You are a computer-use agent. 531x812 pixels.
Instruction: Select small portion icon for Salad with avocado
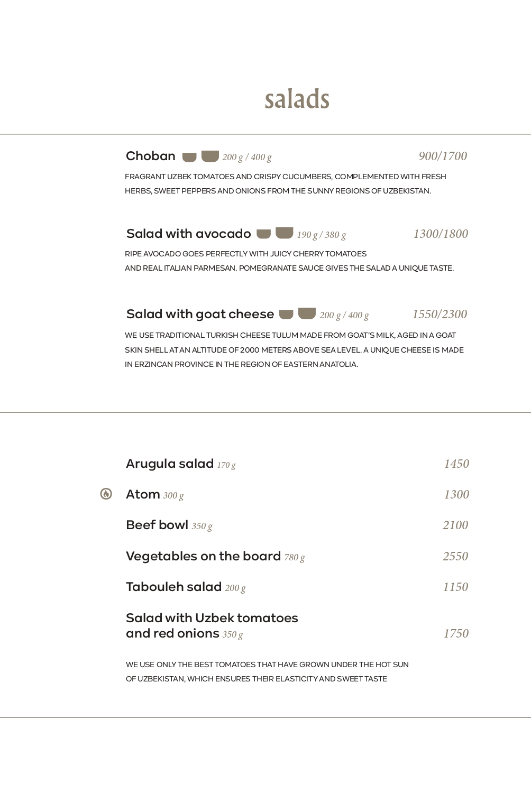[263, 234]
